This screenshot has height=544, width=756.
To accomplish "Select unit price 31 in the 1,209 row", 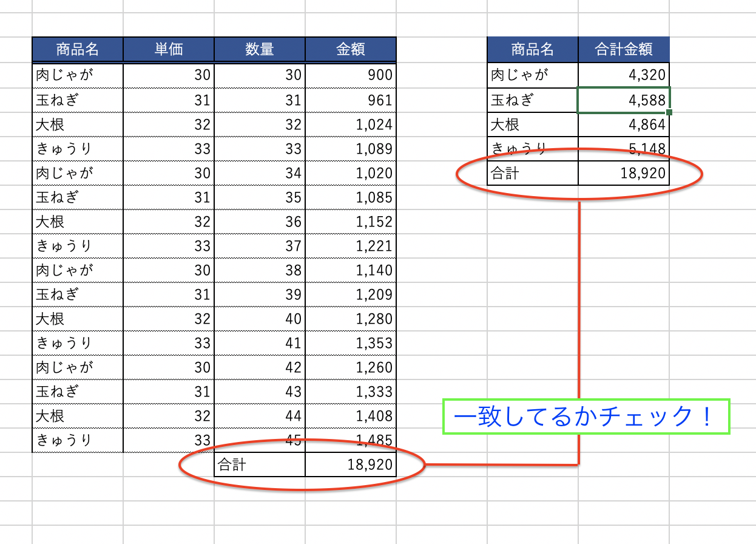I will [169, 294].
